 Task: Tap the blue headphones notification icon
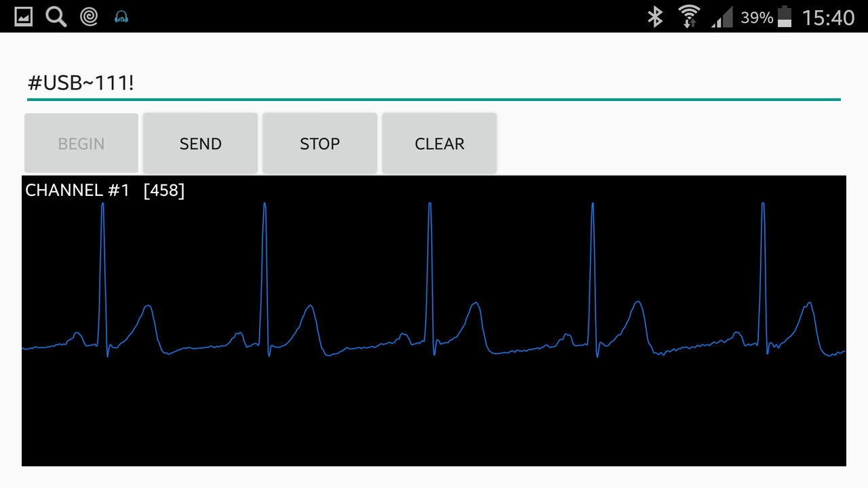point(121,17)
